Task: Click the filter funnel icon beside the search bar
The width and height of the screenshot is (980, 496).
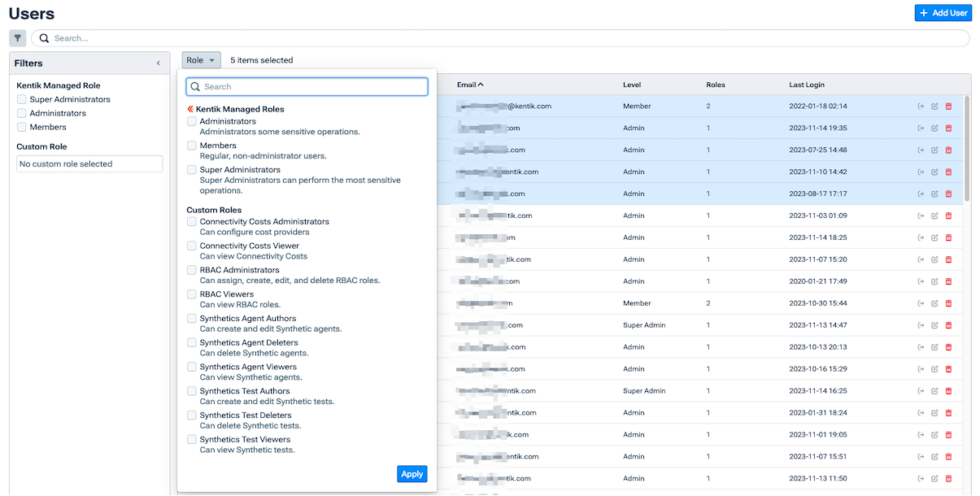Action: tap(17, 38)
